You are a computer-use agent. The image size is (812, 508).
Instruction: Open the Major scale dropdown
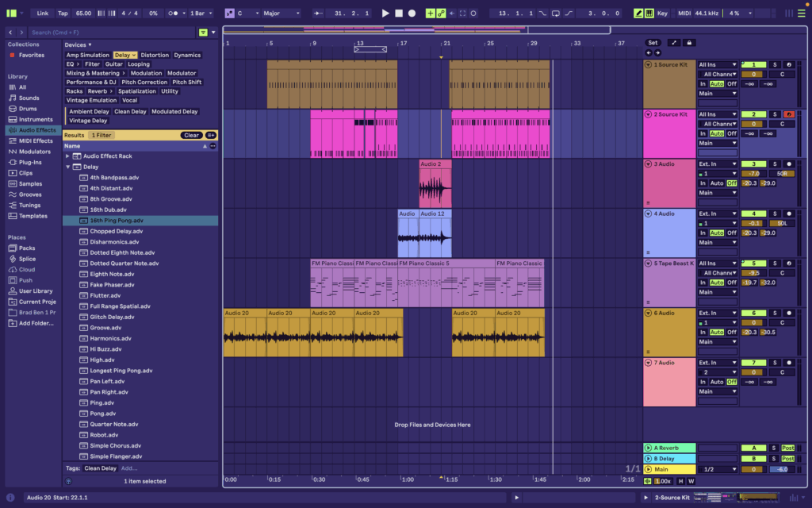tap(281, 13)
